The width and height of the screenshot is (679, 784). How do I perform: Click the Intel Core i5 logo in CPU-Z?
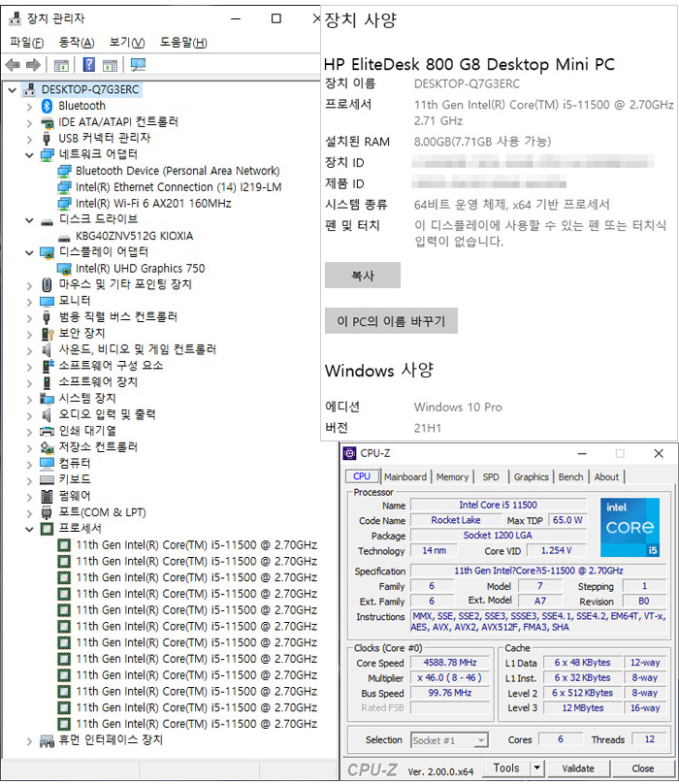pyautogui.click(x=630, y=527)
